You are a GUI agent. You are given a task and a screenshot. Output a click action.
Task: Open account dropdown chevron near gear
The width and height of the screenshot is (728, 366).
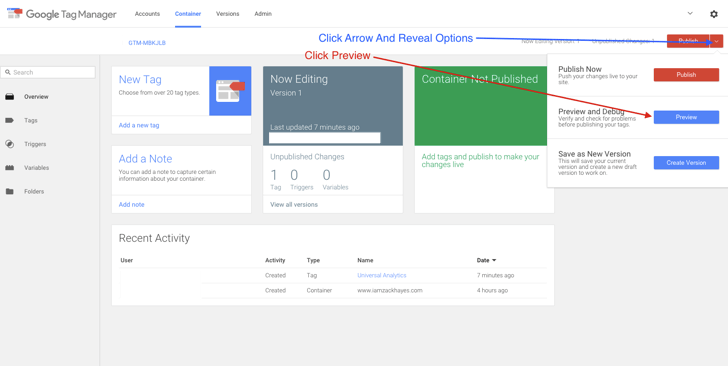point(690,13)
